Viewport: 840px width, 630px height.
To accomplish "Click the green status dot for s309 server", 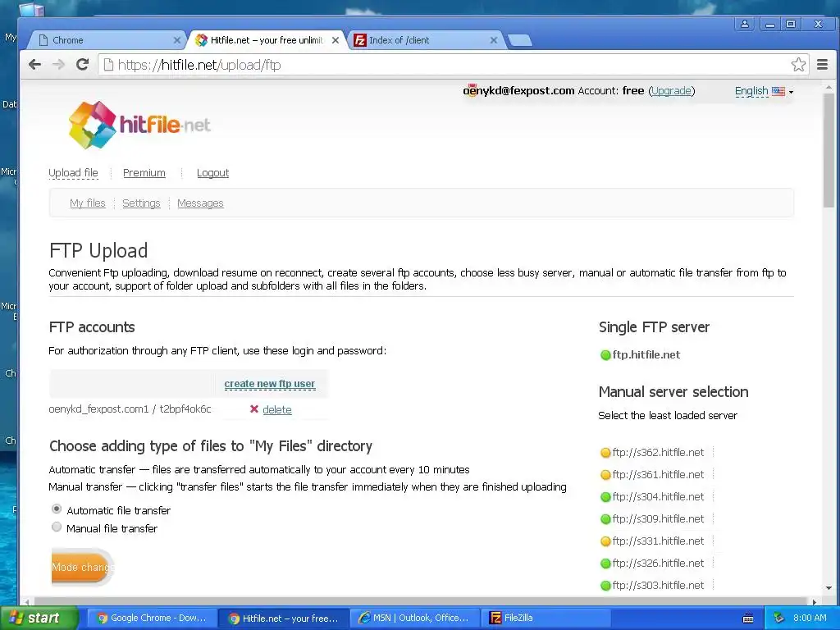I will tap(605, 519).
